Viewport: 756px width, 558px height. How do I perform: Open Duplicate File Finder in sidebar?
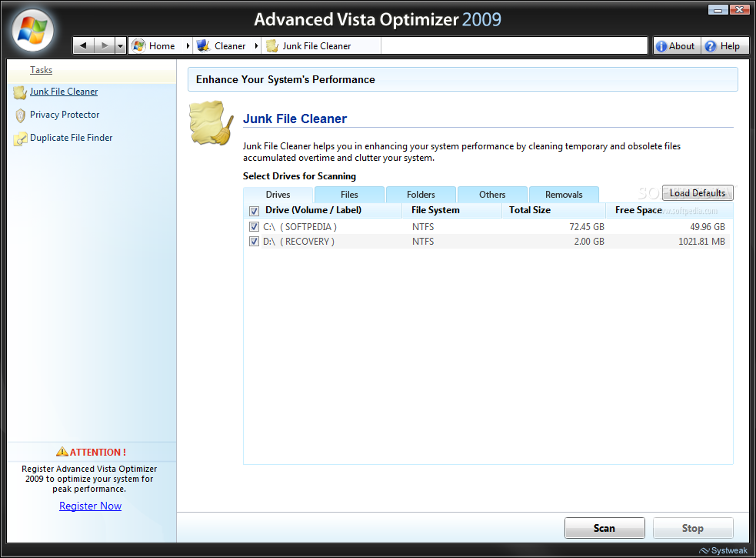[x=71, y=138]
